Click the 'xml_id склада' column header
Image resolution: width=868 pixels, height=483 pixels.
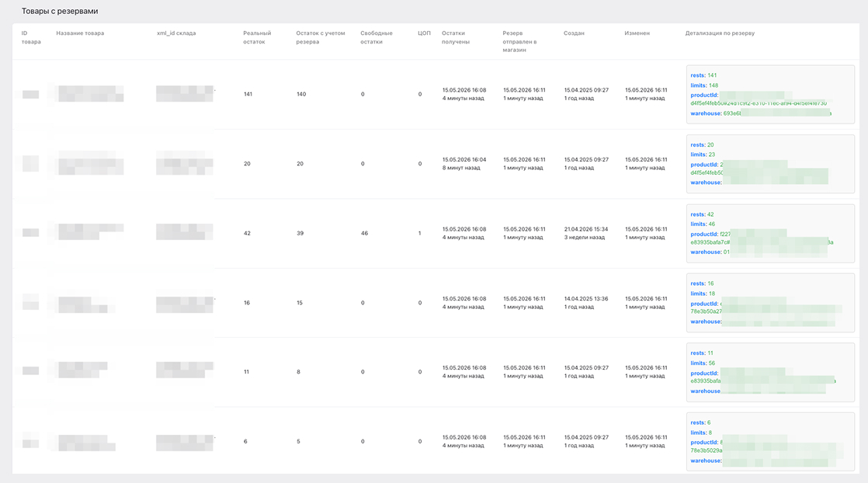[176, 33]
